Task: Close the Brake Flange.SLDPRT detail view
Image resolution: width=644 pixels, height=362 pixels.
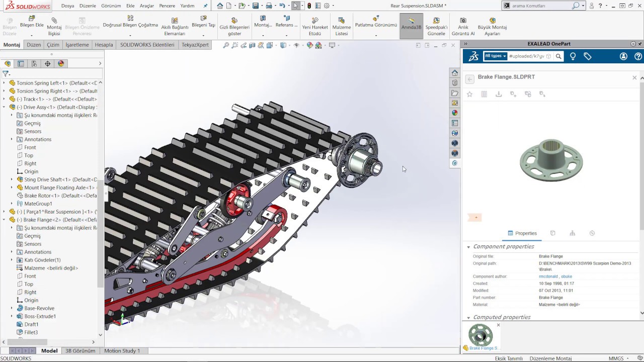Action: 634,77
